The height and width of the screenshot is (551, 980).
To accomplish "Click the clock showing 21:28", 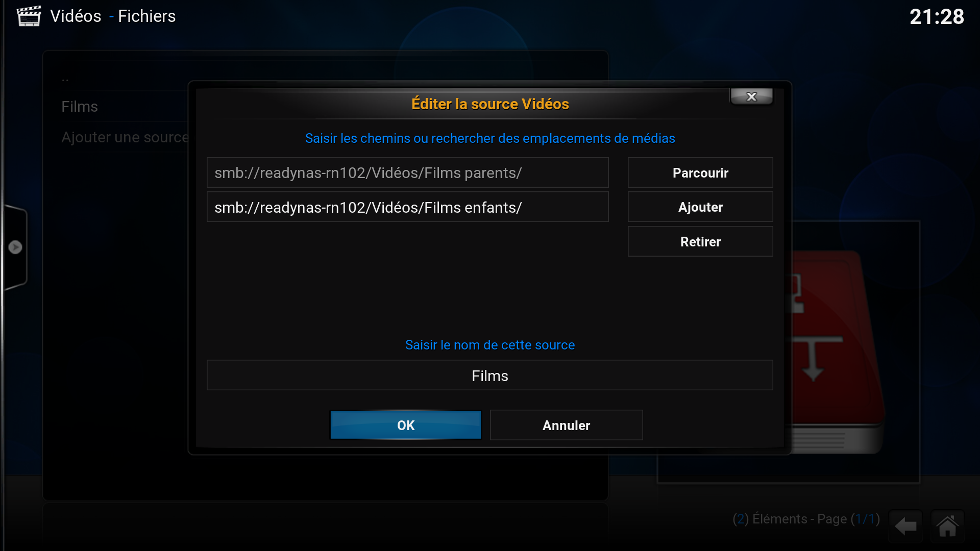I will pyautogui.click(x=937, y=16).
